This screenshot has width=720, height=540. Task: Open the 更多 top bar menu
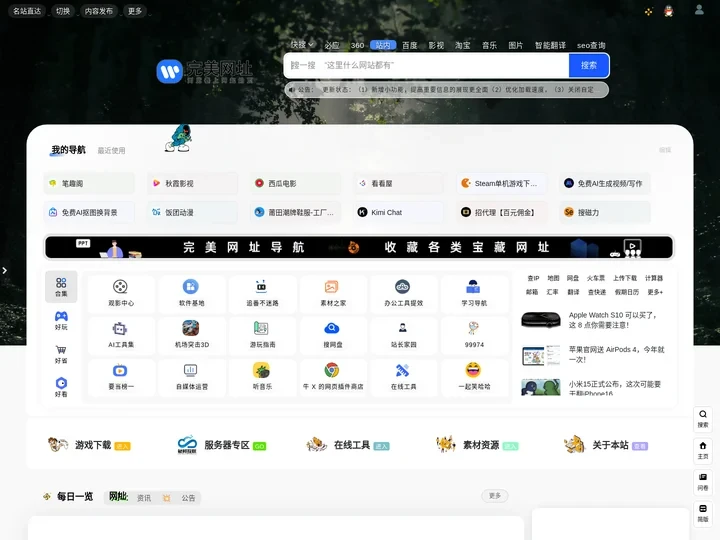coord(135,11)
